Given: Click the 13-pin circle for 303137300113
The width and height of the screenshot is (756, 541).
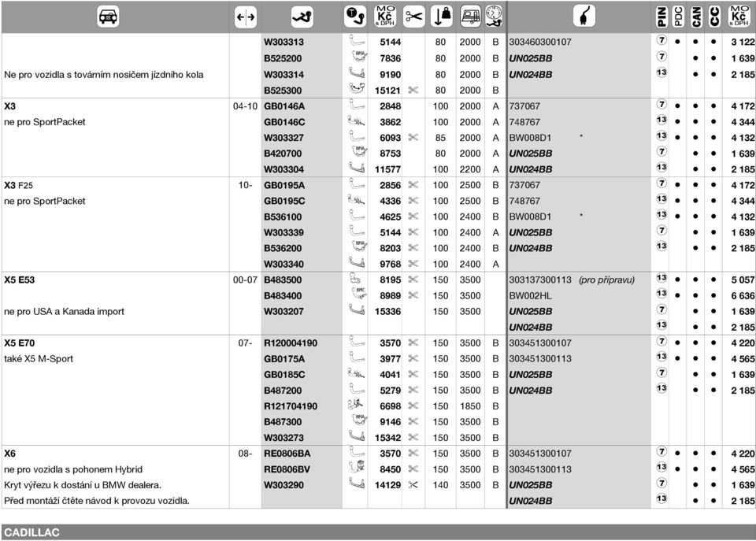Looking at the screenshot, I should click(x=661, y=278).
